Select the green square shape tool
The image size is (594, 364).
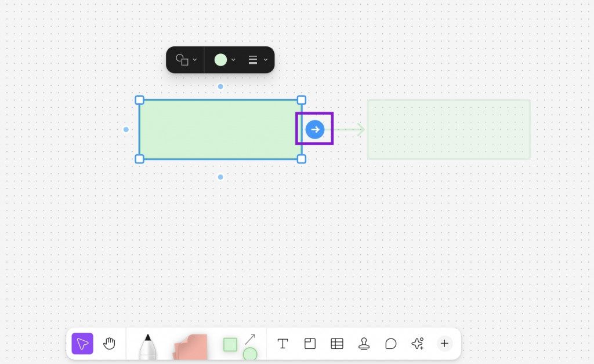click(x=230, y=345)
